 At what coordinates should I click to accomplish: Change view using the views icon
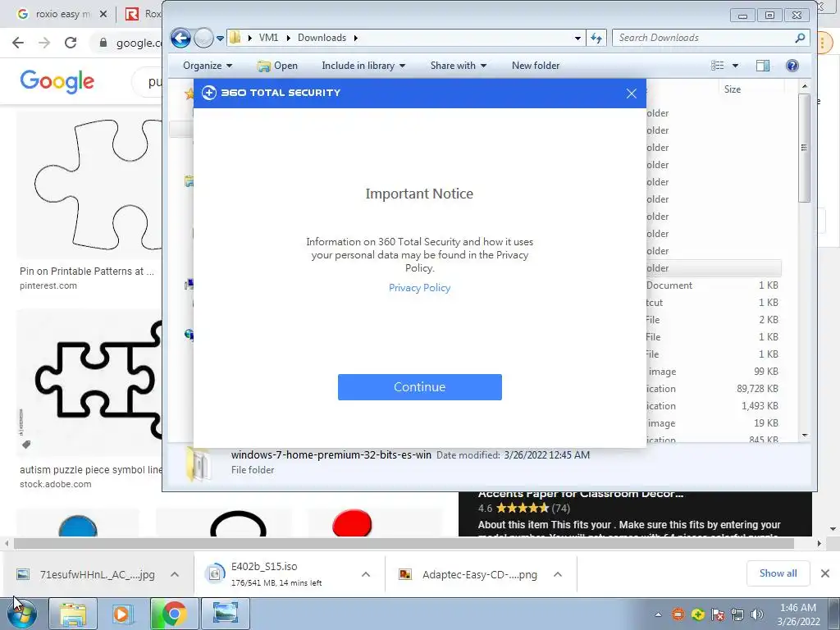point(717,66)
